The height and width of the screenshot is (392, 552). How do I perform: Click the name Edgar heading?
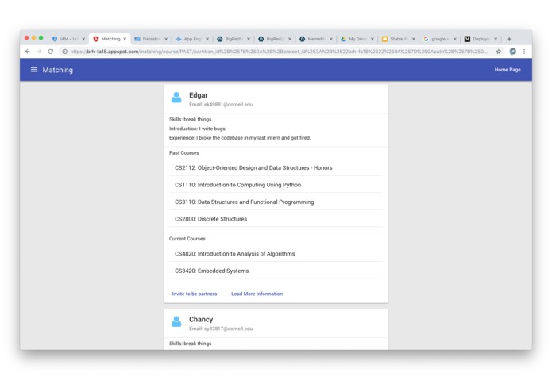(x=199, y=95)
